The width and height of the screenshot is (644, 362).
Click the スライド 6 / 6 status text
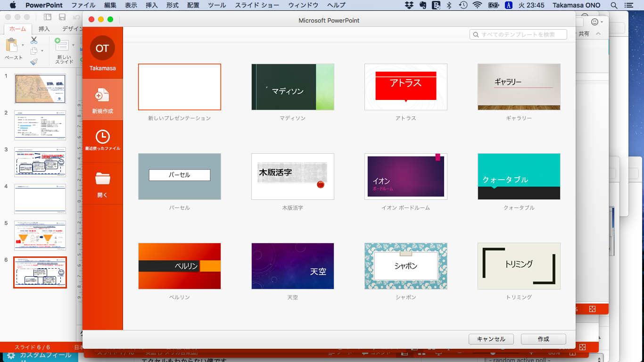pos(32,347)
